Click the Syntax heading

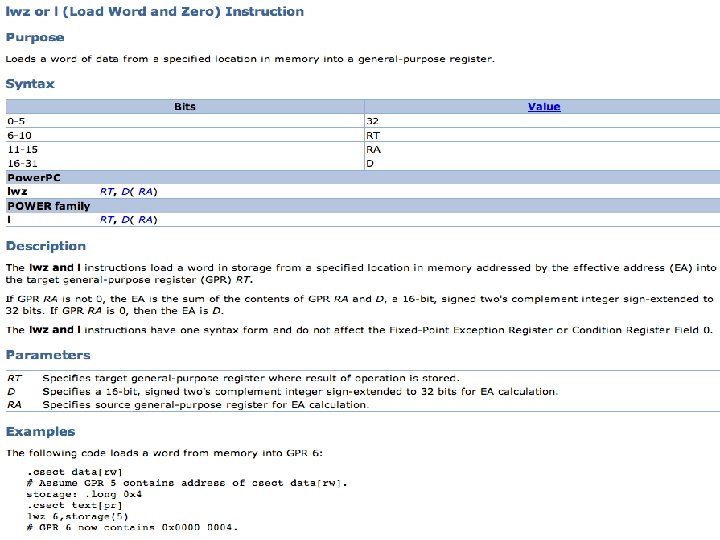point(30,84)
